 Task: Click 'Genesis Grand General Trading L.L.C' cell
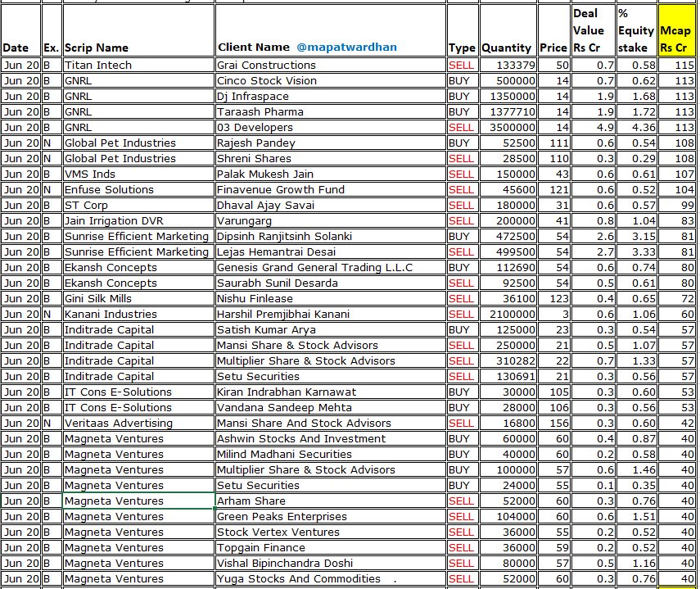[331, 268]
